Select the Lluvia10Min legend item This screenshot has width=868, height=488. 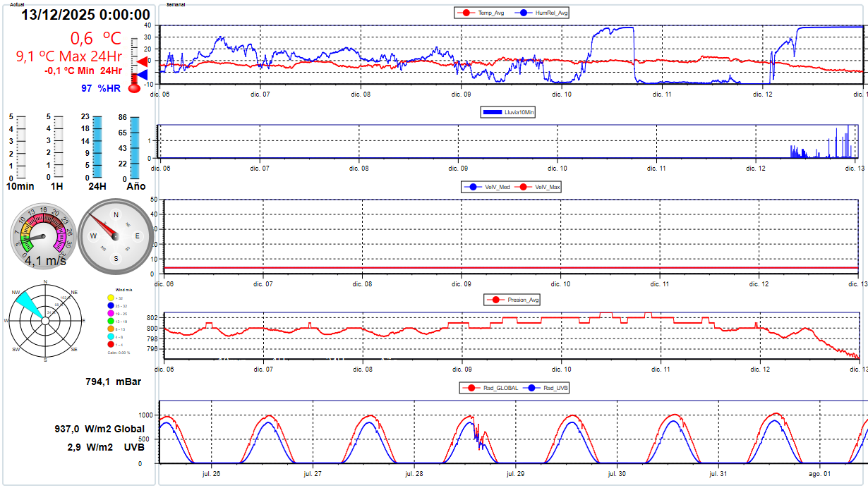(508, 112)
